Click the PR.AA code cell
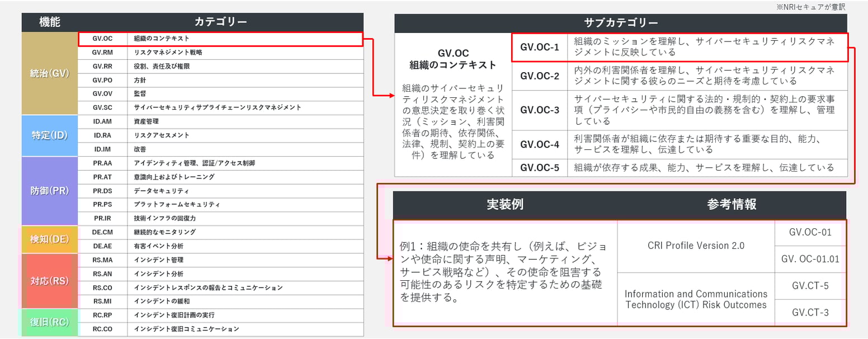 click(103, 163)
